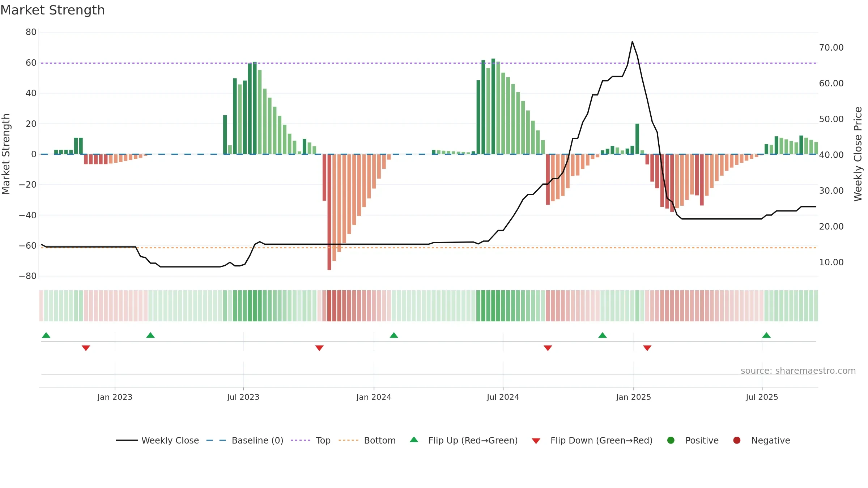
Task: Click the deepest red bar near -76
Action: point(329,212)
